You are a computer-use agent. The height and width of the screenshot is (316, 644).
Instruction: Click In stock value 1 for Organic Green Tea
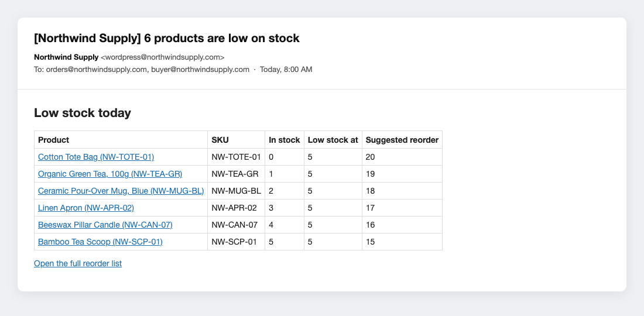(x=271, y=174)
